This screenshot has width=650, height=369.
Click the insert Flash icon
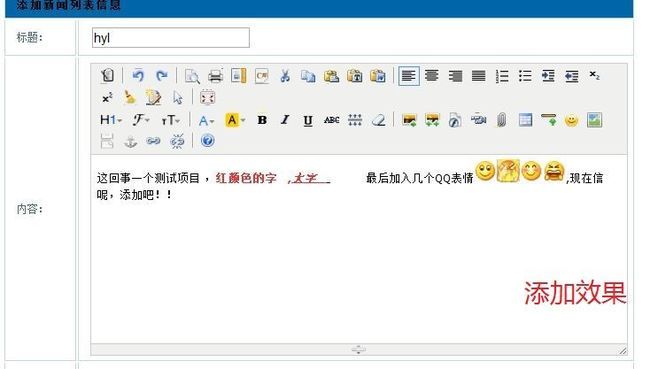(x=455, y=120)
